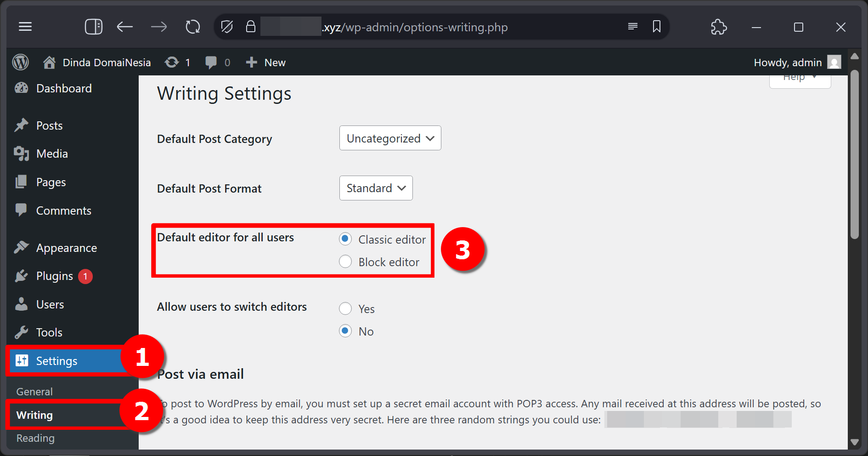Open the browser hamburger menu

(x=25, y=27)
